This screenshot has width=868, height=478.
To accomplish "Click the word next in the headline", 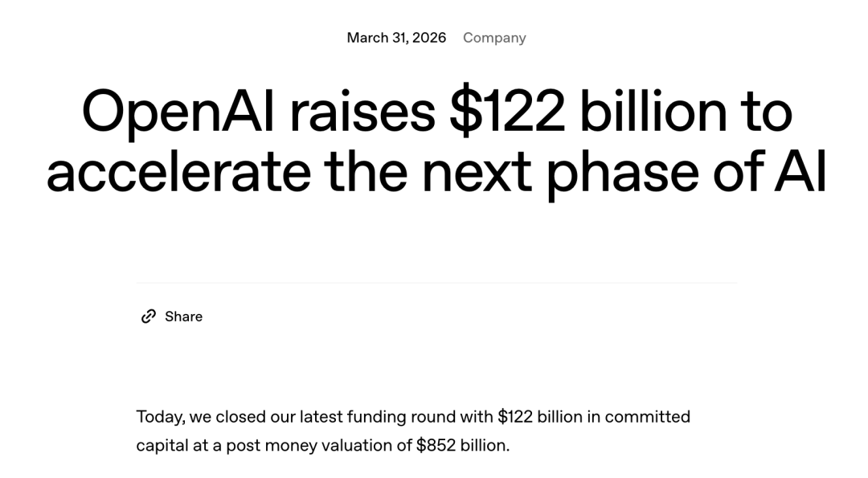I will 476,173.
